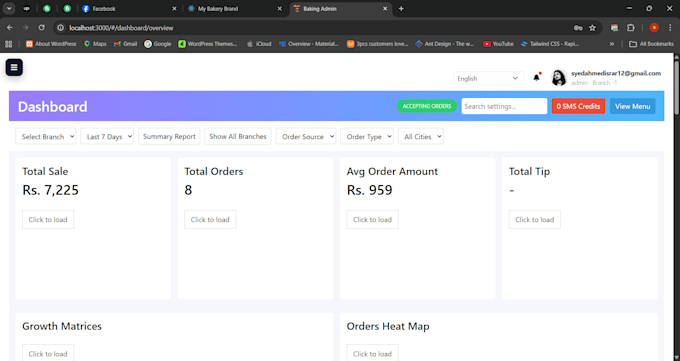This screenshot has height=361, width=680.
Task: Open the WordPress Themes bookmark
Action: pyautogui.click(x=208, y=44)
